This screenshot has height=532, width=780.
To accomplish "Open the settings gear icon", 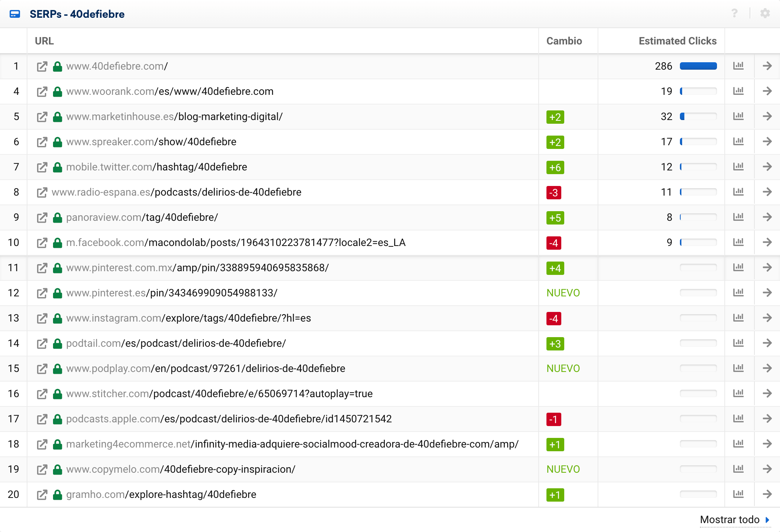I will 765,14.
